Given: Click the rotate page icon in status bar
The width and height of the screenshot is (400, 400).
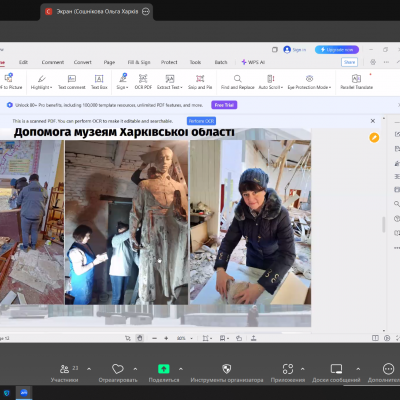Looking at the screenshot, I should tap(239, 338).
